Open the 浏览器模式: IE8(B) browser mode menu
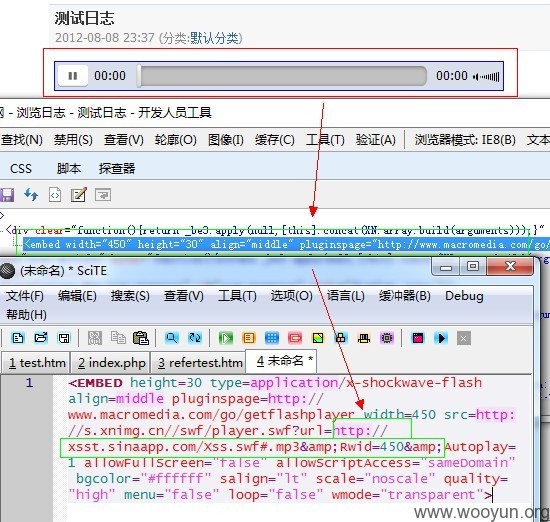This screenshot has height=522, width=550. [465, 140]
